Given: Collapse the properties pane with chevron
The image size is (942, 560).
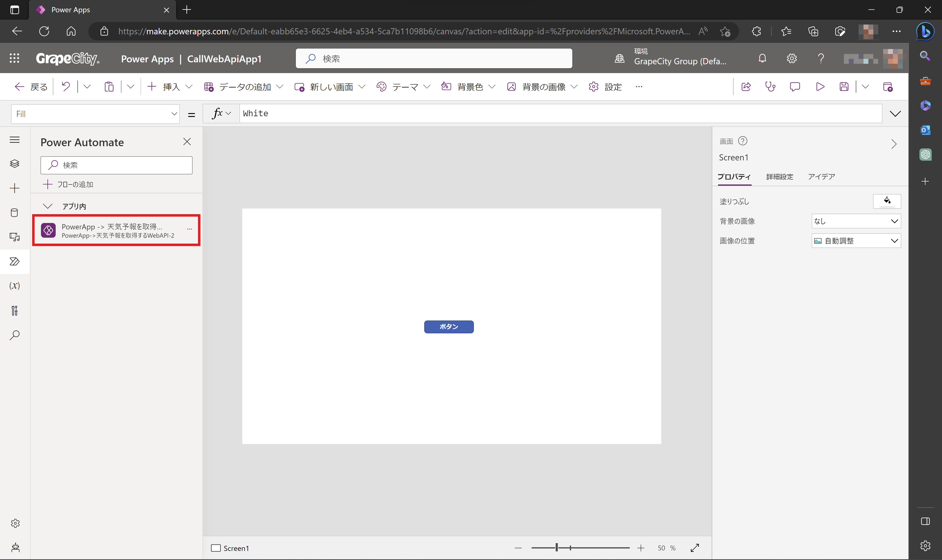Looking at the screenshot, I should (x=894, y=144).
